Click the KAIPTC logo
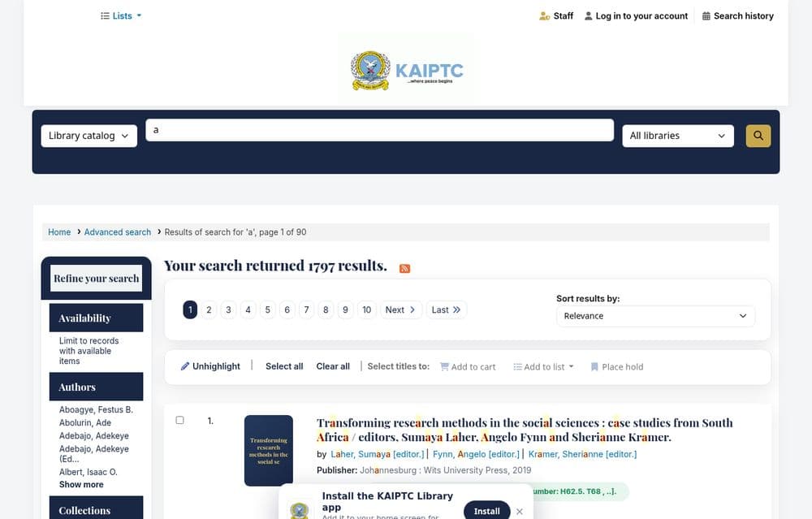This screenshot has width=812, height=519. 407,71
